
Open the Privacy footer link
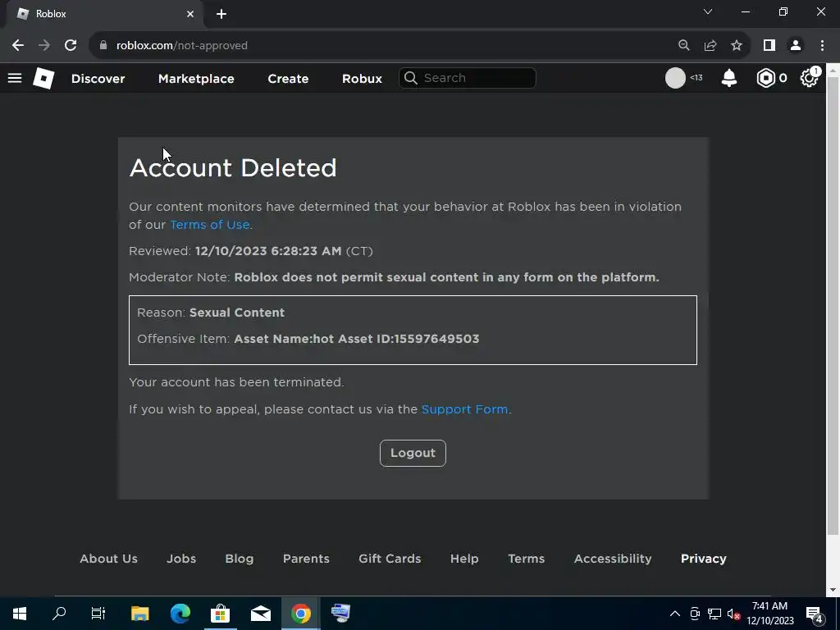703,558
